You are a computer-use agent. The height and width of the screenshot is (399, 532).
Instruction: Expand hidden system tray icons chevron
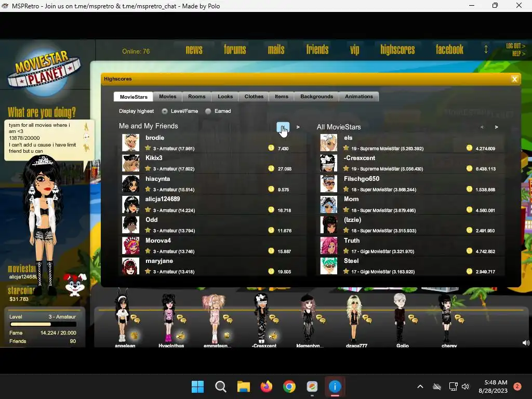click(420, 387)
